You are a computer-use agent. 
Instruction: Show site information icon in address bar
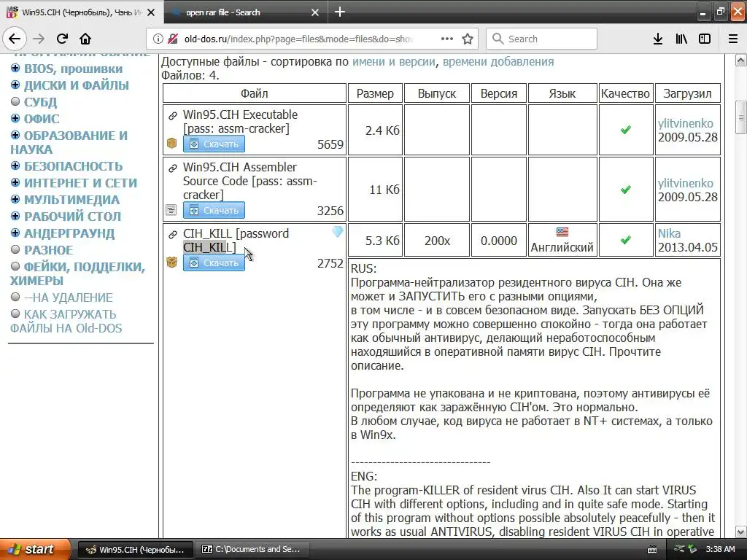[x=158, y=39]
